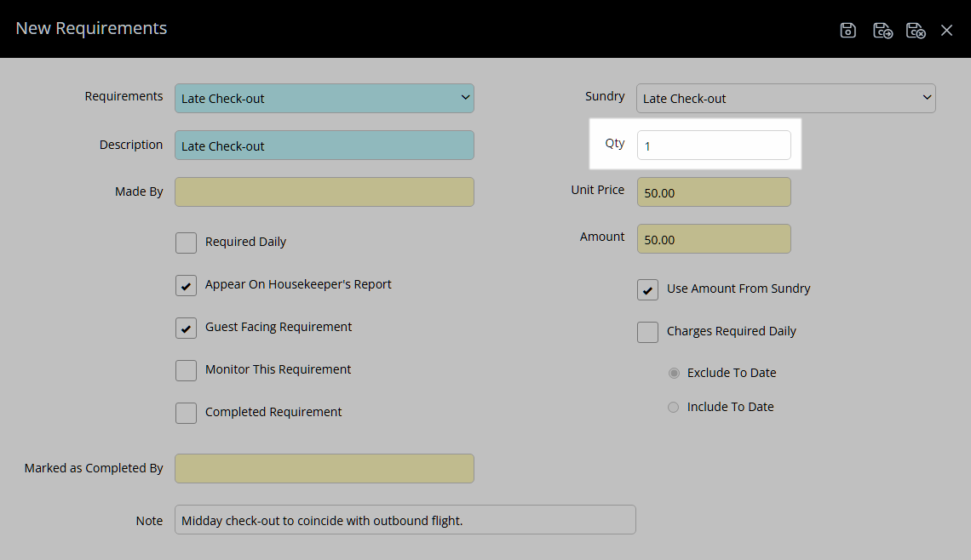Open the Sundry dropdown
Image resolution: width=971 pixels, height=560 pixels.
[786, 99]
